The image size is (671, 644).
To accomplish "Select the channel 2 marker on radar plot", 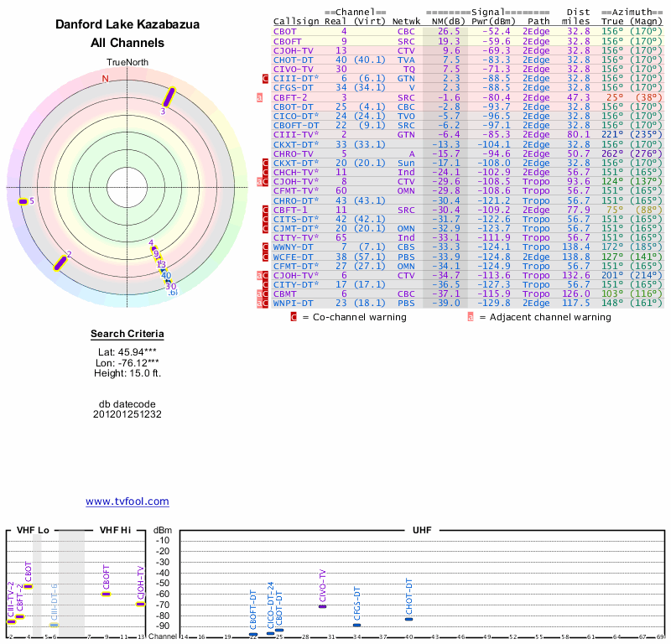I will pos(62,262).
